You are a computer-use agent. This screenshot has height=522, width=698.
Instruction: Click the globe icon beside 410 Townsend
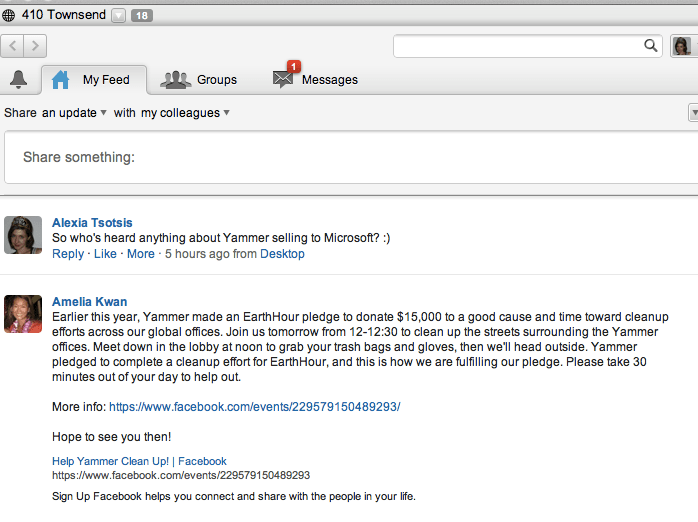point(9,16)
